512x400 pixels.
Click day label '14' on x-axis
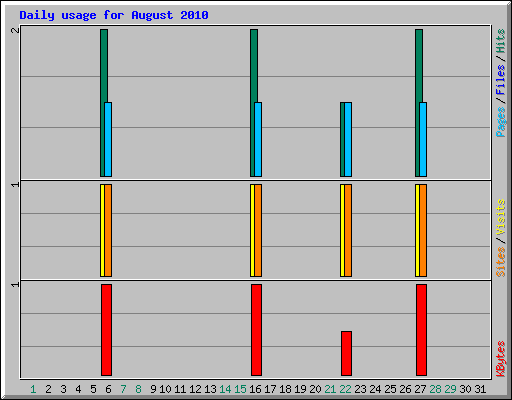225,389
